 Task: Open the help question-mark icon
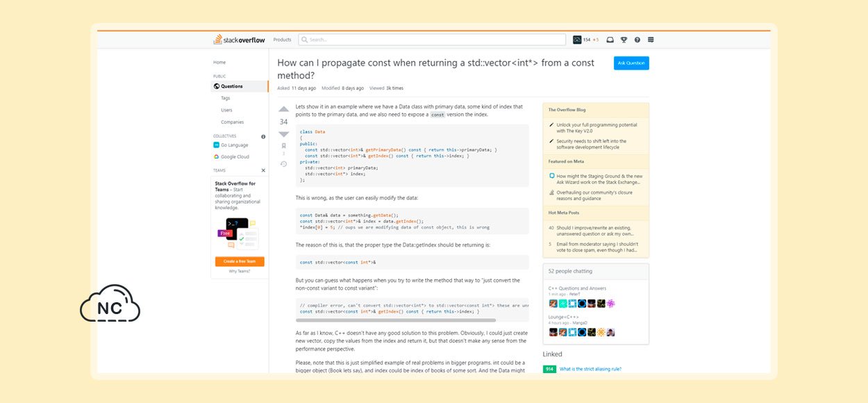tap(637, 40)
